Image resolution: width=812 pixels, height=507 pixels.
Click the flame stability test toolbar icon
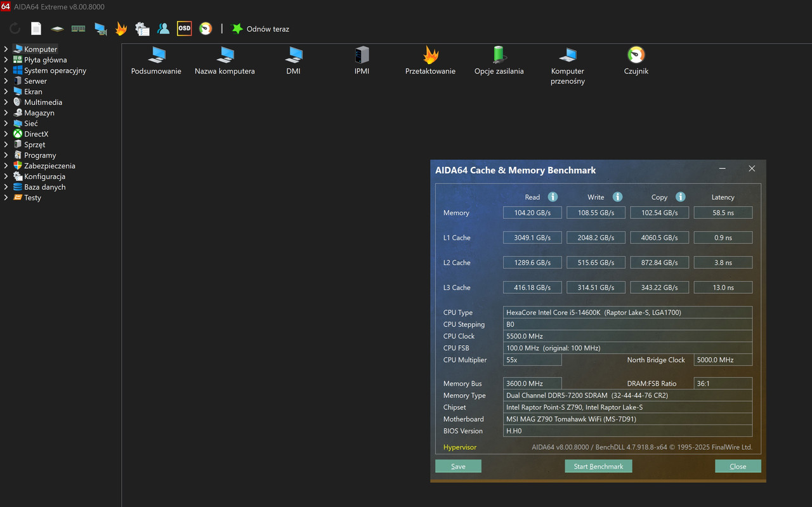[121, 29]
